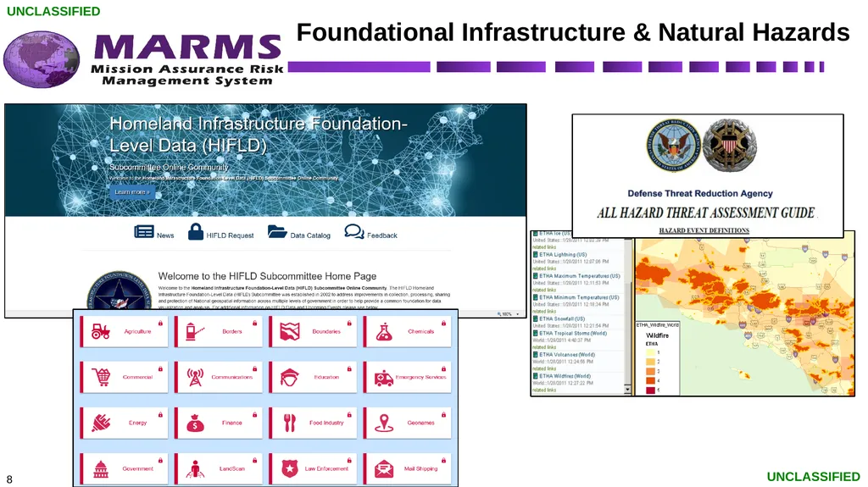Open the Borders gate icon tile
This screenshot has width=868, height=487.
click(x=218, y=331)
